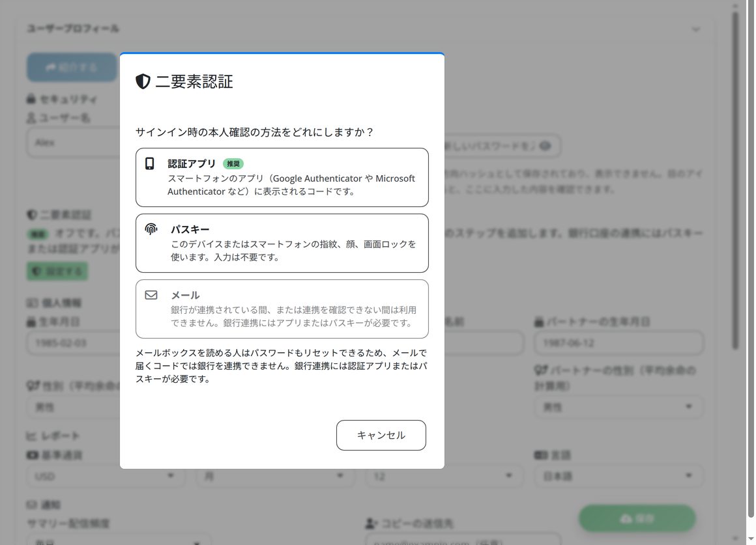Click the cake icon beside パートナーの生年月日

click(539, 322)
